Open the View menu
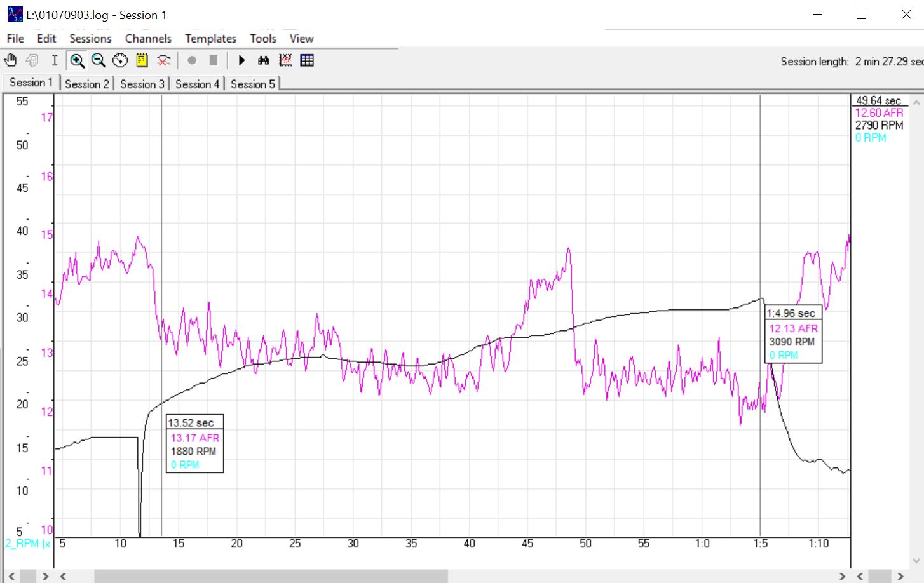 tap(301, 39)
